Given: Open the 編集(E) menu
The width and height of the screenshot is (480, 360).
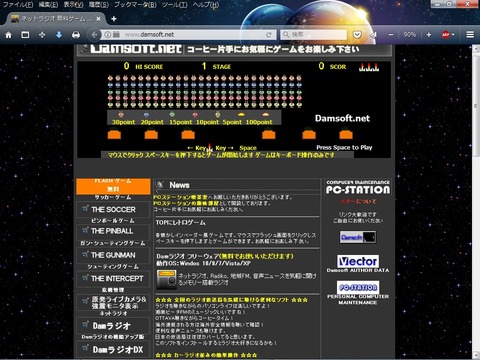Looking at the screenshot, I should (48, 5).
